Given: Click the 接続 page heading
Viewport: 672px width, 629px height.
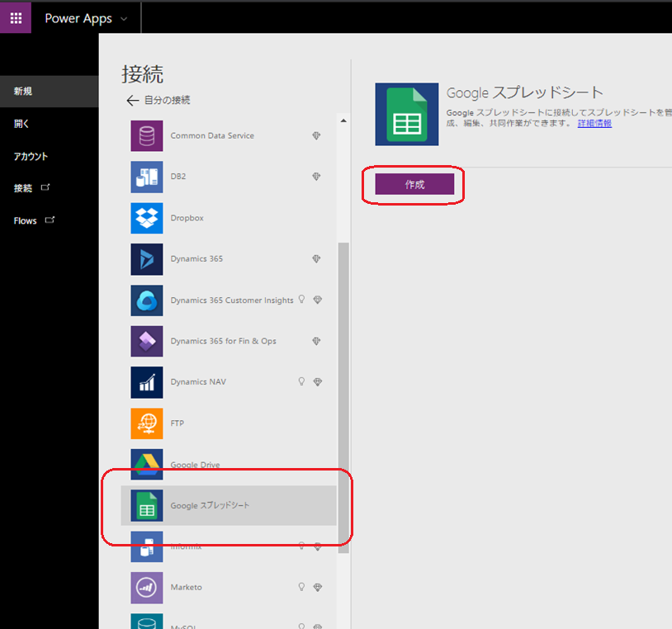Looking at the screenshot, I should pyautogui.click(x=142, y=74).
